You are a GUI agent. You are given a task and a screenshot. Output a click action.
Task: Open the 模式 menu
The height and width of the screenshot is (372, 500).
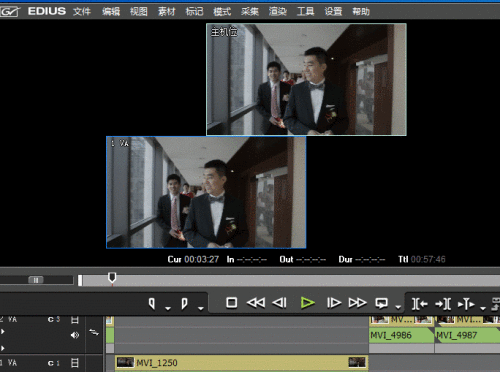click(x=222, y=12)
